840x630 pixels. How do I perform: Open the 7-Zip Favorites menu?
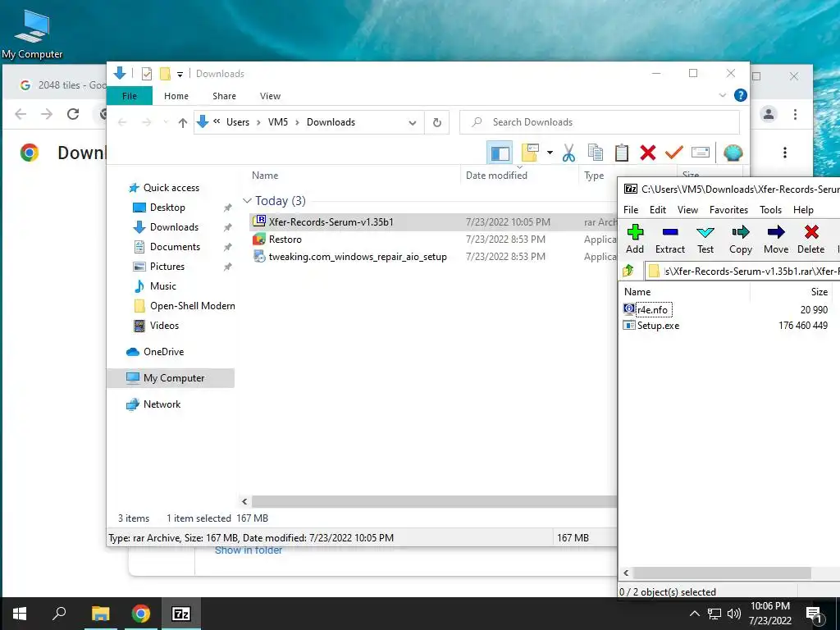[728, 209]
